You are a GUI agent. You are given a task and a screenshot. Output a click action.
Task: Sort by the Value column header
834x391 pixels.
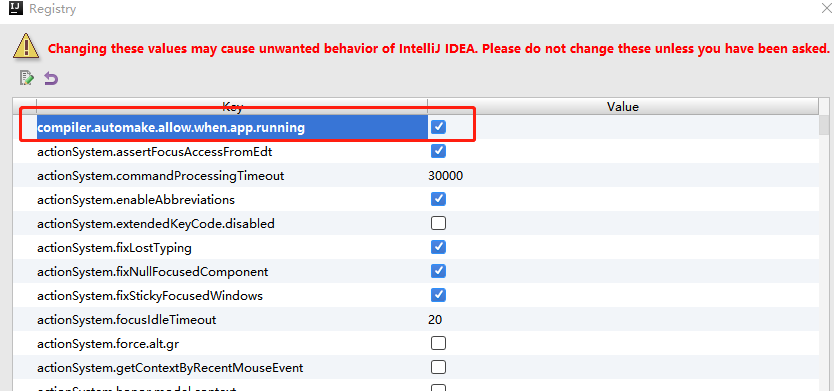pos(622,106)
